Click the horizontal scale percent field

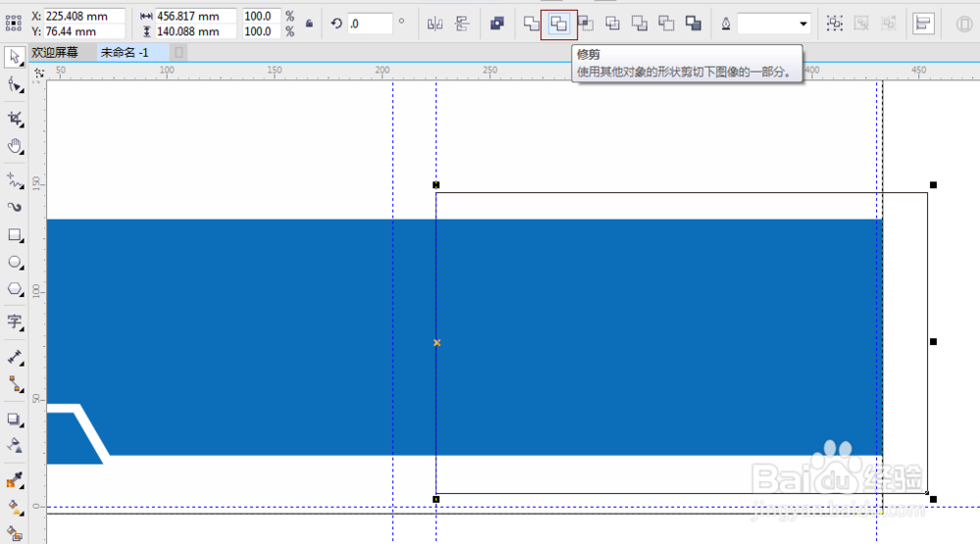[x=261, y=17]
